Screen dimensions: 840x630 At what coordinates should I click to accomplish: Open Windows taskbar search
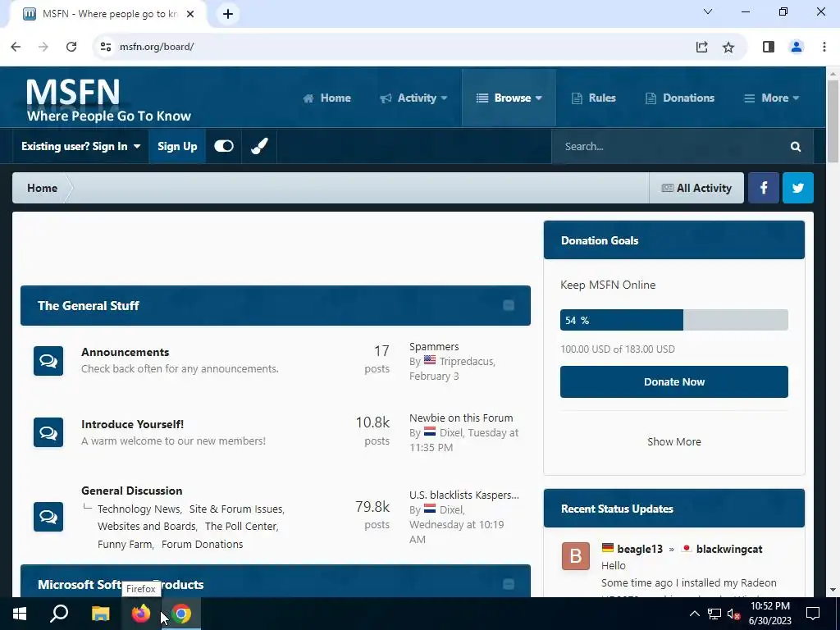click(x=59, y=614)
